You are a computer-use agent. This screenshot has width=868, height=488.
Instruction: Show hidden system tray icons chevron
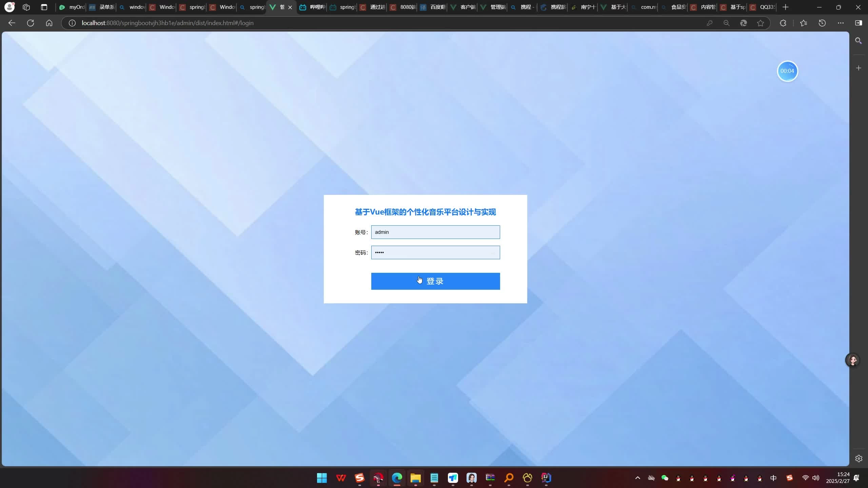pos(637,478)
